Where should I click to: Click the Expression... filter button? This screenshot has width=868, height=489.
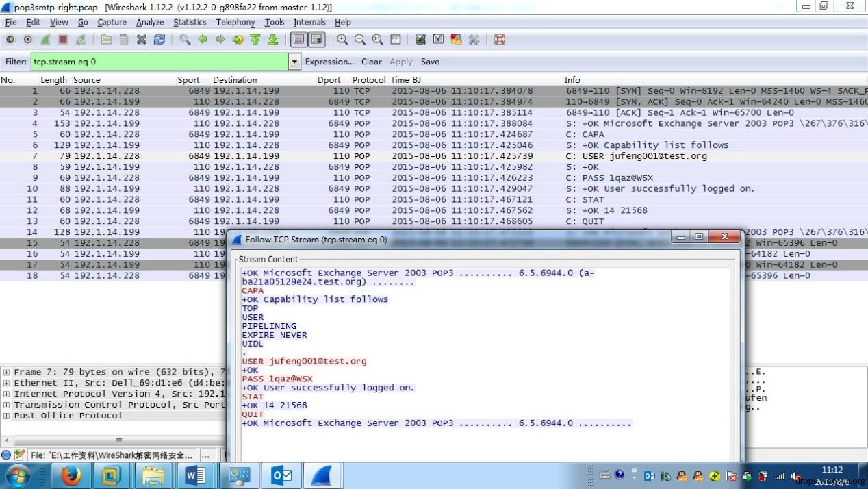point(329,62)
